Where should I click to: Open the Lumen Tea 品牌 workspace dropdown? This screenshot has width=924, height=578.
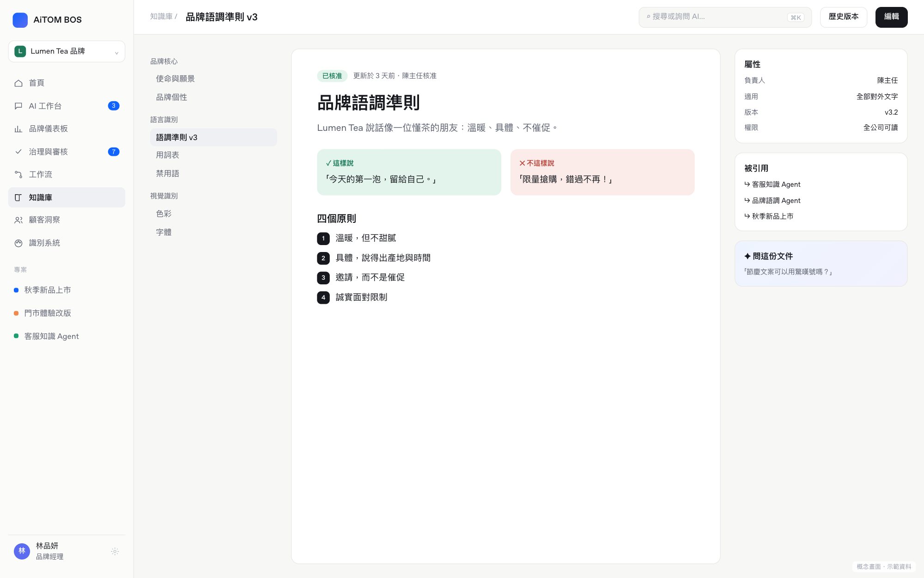67,51
